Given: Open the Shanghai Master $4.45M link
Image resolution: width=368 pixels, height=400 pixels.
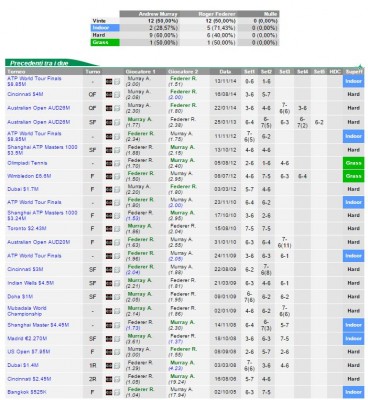Looking at the screenshot, I should pyautogui.click(x=38, y=325).
